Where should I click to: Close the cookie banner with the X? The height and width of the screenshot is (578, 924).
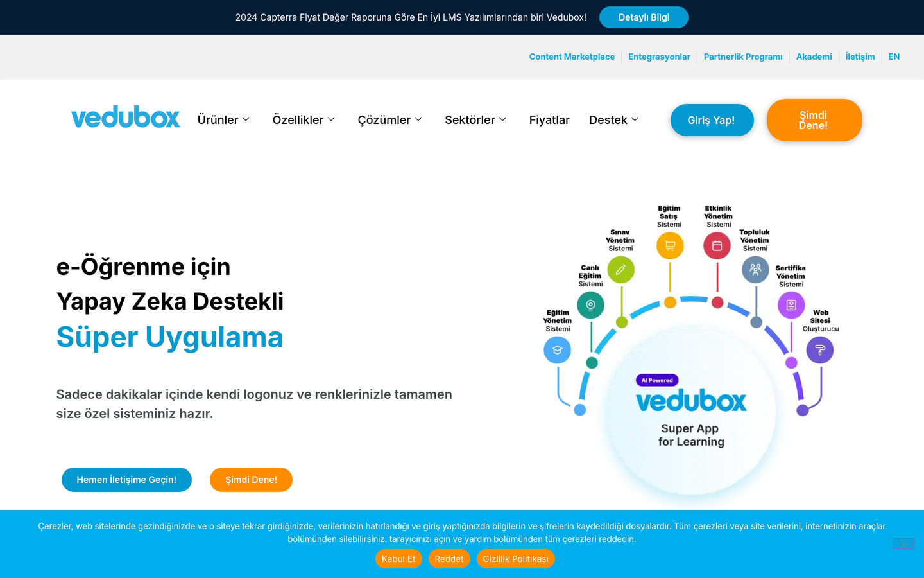(x=903, y=543)
